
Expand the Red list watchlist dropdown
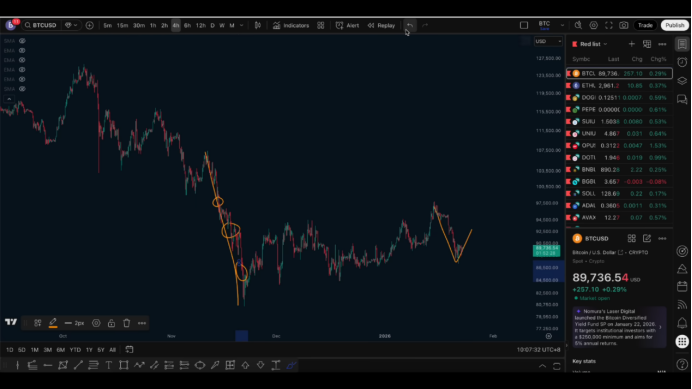pyautogui.click(x=605, y=44)
